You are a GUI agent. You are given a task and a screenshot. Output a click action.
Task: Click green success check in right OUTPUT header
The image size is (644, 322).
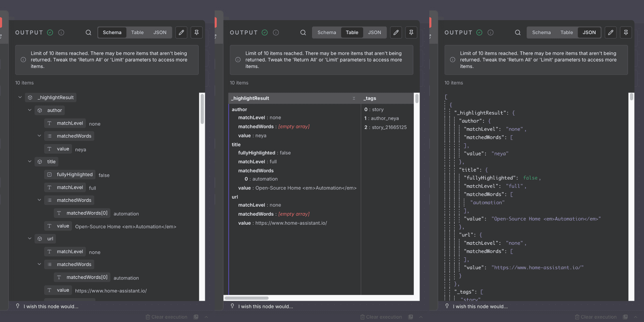click(479, 32)
